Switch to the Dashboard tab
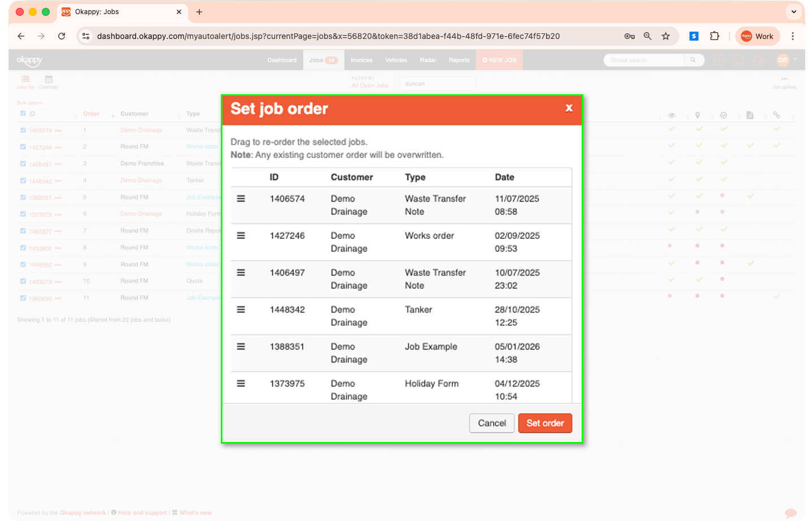This screenshot has width=812, height=521. tap(282, 60)
